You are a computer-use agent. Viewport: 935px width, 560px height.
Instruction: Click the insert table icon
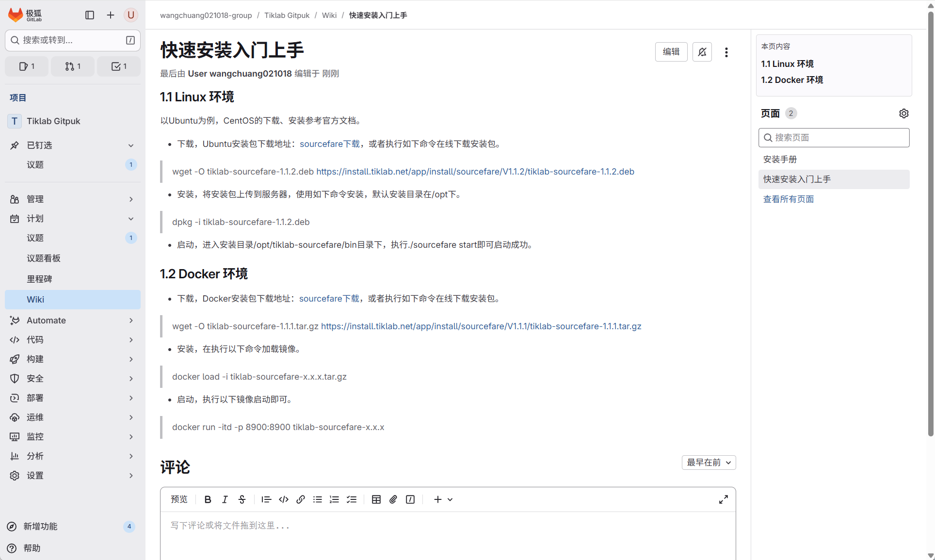click(x=376, y=499)
